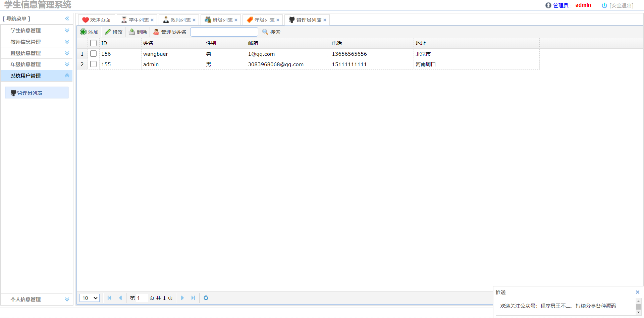Click the refresh icon in pagination bar
The height and width of the screenshot is (318, 644).
click(206, 298)
